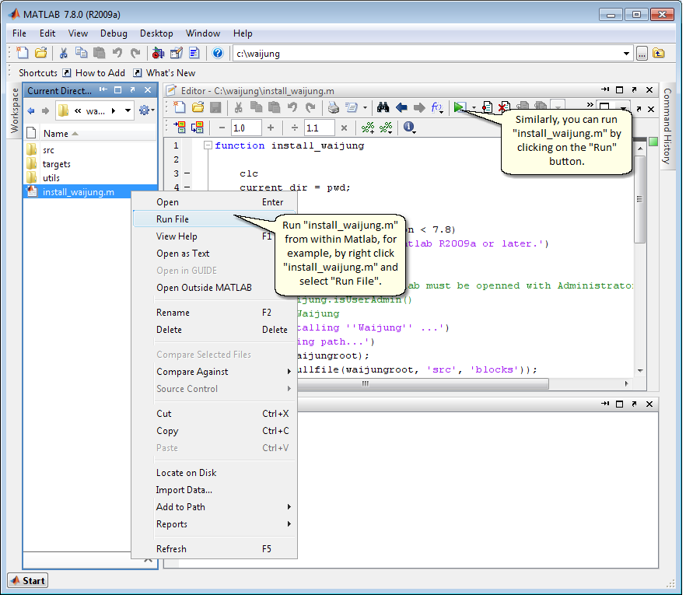Viewport: 700px width, 595px height.
Task: Open file using main toolbar folder icon
Action: [x=41, y=53]
